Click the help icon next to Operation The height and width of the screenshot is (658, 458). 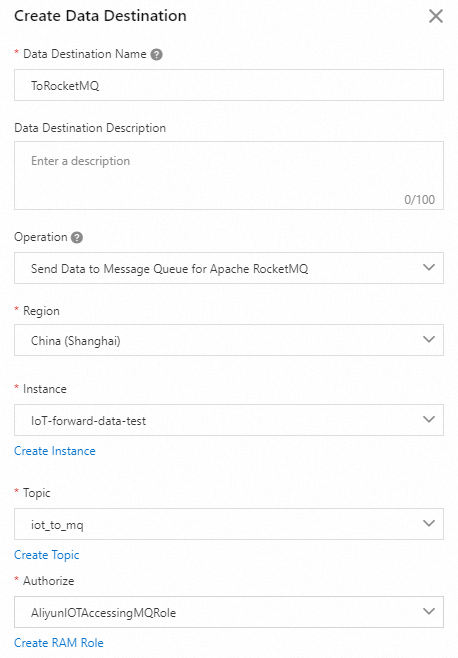click(x=77, y=238)
